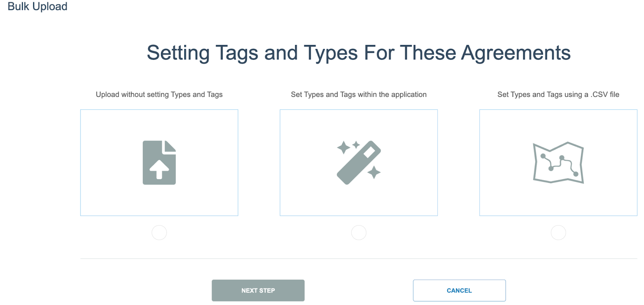Click the document upload arrow icon
The image size is (644, 305).
click(x=159, y=162)
